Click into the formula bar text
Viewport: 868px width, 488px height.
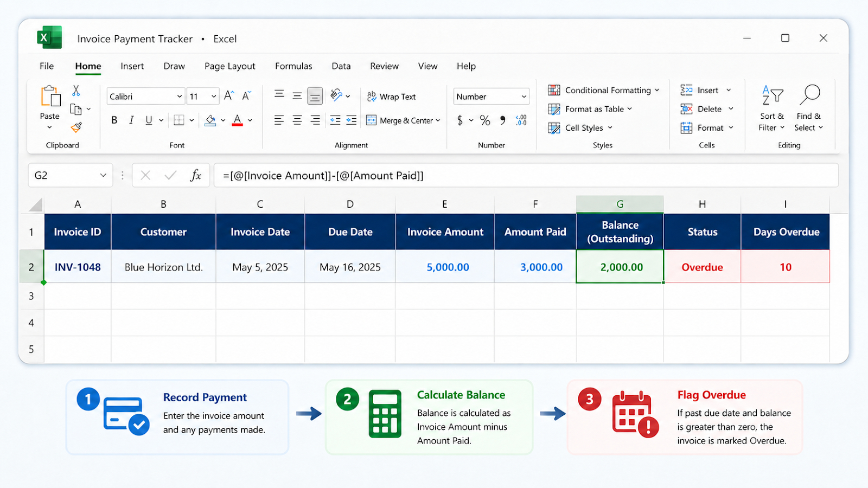click(526, 175)
